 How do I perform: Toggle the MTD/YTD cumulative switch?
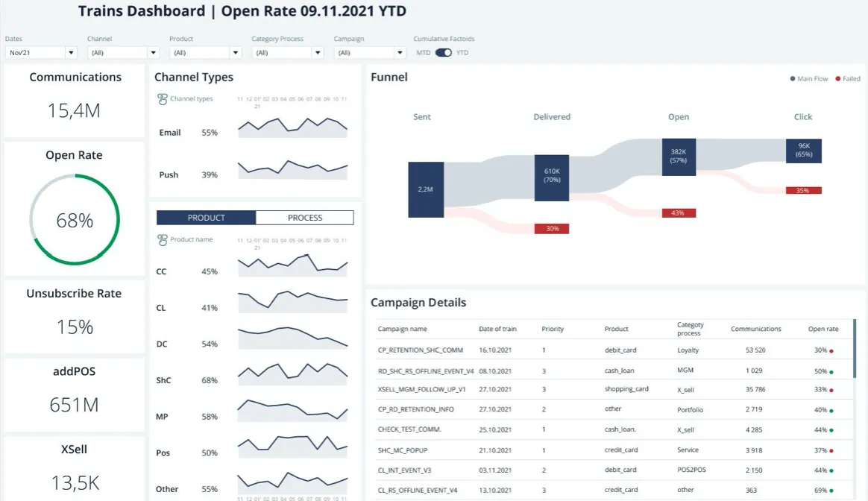point(444,53)
